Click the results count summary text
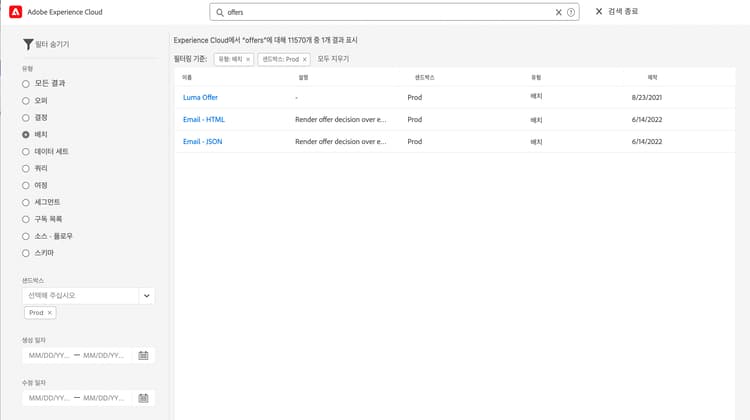750x420 pixels. 265,40
